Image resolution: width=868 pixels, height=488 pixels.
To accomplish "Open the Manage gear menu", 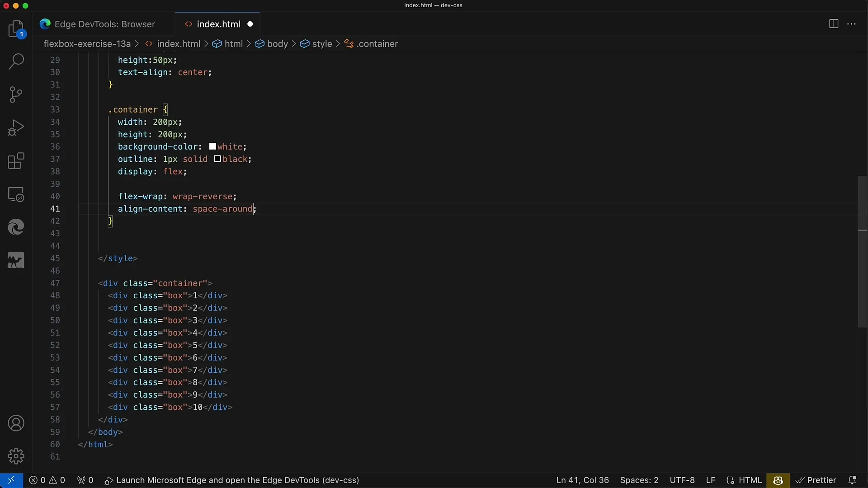I will 16,456.
